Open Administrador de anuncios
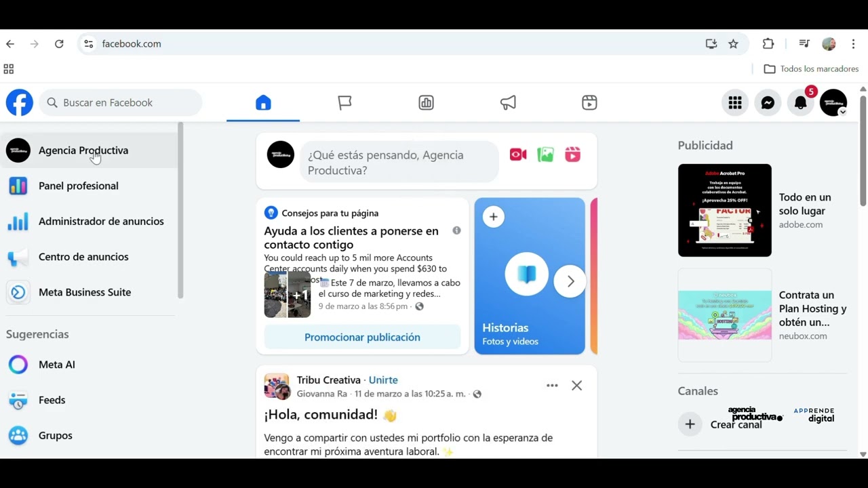This screenshot has height=488, width=868. [89, 221]
